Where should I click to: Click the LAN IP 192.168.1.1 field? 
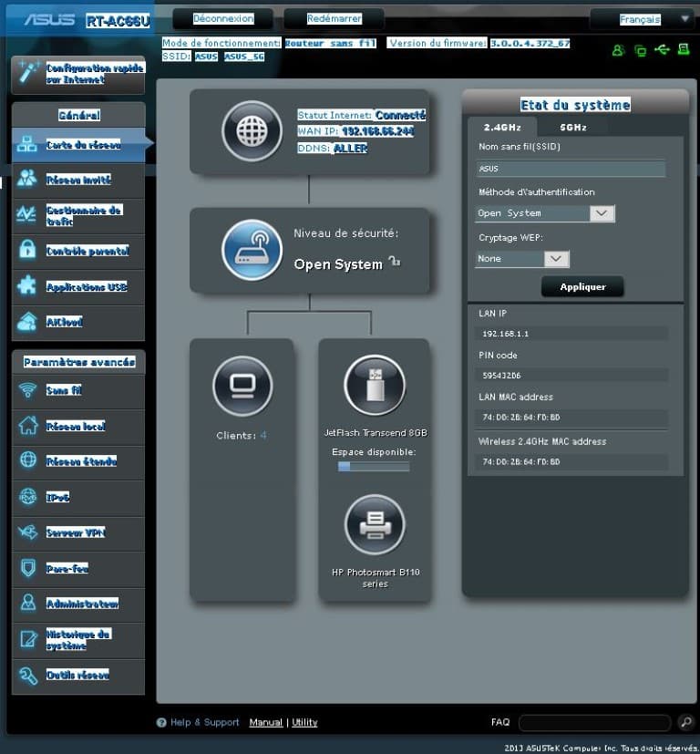point(571,334)
